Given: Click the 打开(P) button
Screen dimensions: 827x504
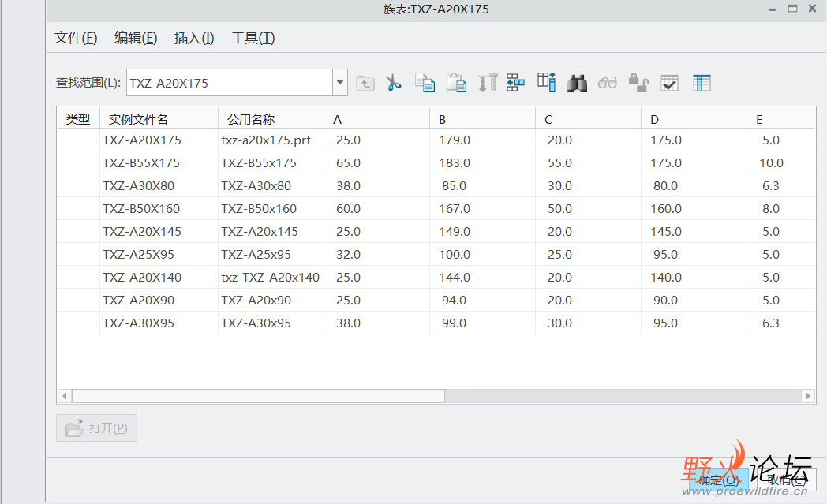Looking at the screenshot, I should 96,427.
